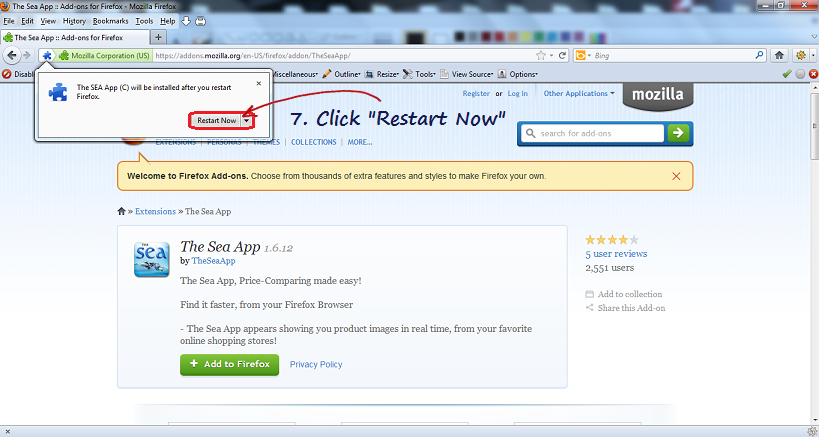
Task: Click the Register link
Action: pyautogui.click(x=476, y=93)
